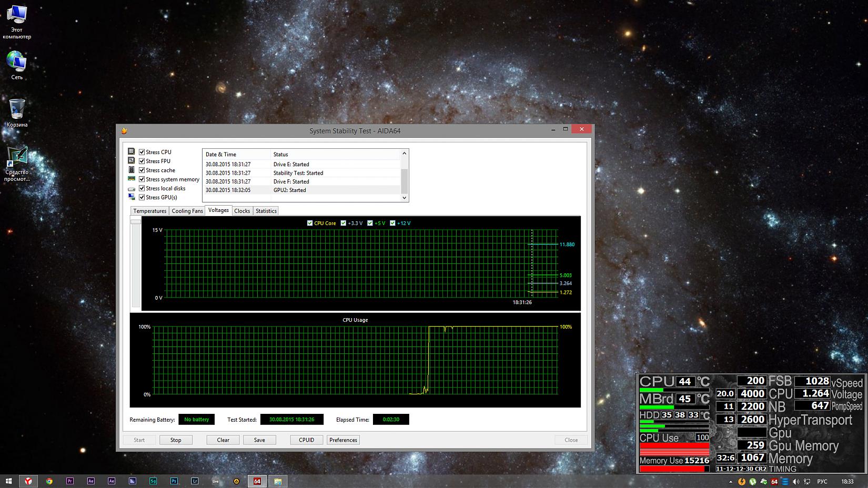Screen dimensions: 868x488
Task: Click the 0:02:30 elapsed time value
Action: (x=391, y=420)
